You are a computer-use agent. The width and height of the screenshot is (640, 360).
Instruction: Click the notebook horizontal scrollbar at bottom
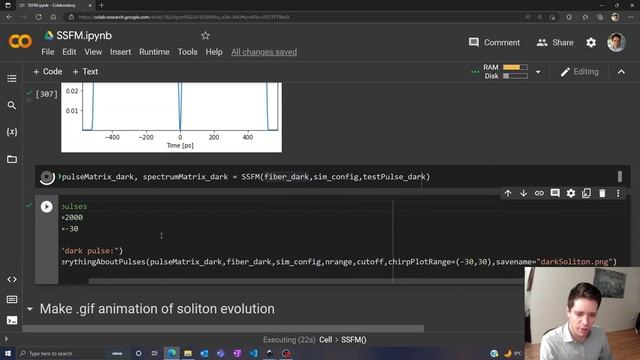(223, 329)
